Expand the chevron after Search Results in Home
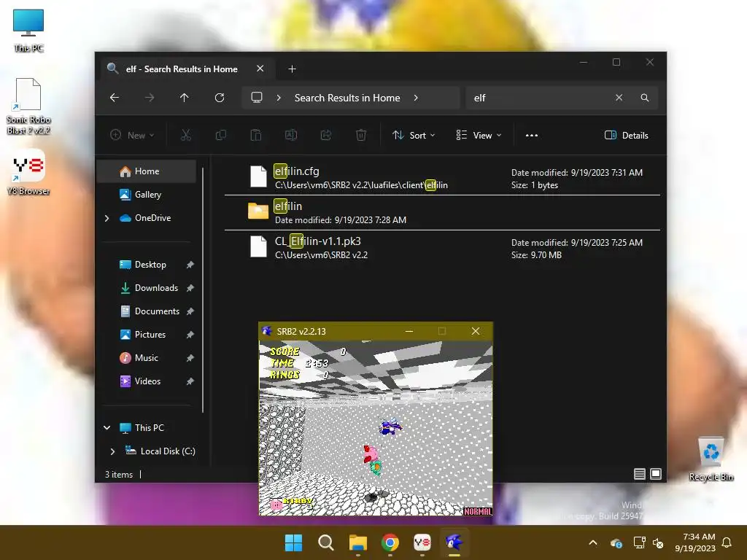 click(x=416, y=98)
